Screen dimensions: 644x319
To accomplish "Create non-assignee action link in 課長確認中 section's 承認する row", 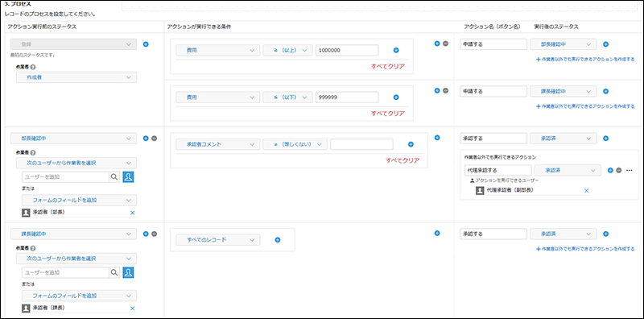I will (585, 249).
